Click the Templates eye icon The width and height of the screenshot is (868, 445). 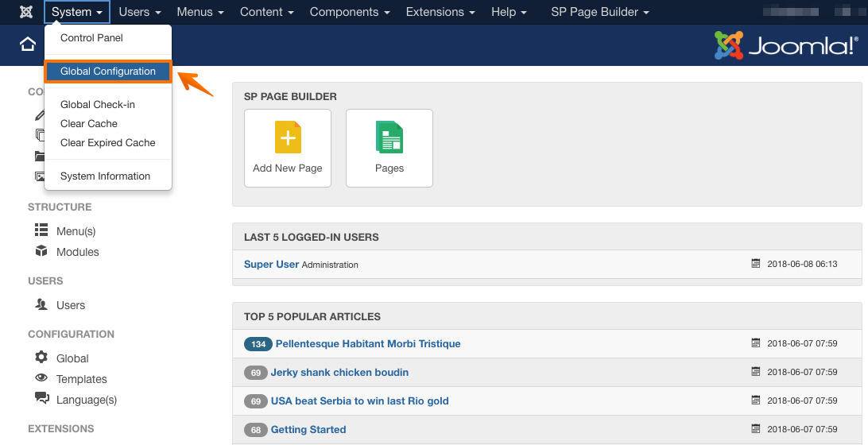pyautogui.click(x=41, y=378)
